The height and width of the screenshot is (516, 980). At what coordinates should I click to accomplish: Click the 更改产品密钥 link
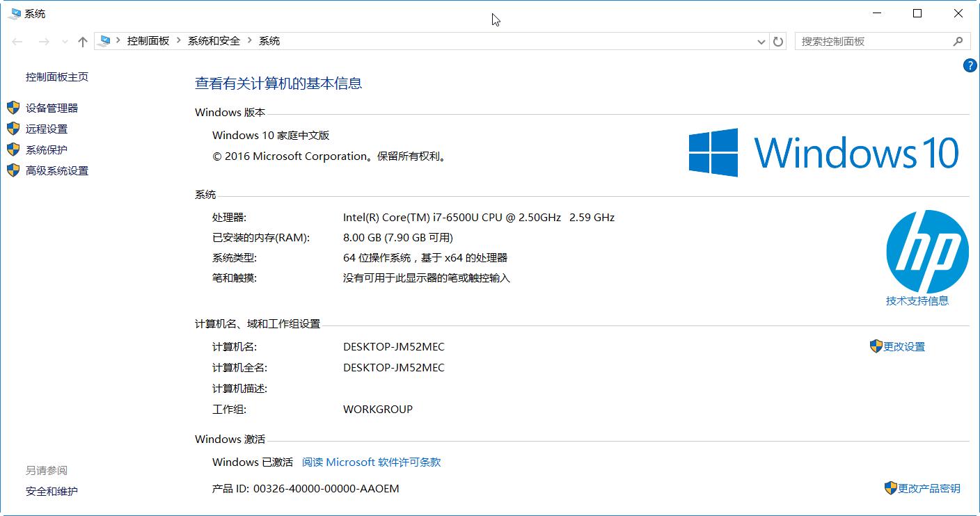(x=928, y=488)
